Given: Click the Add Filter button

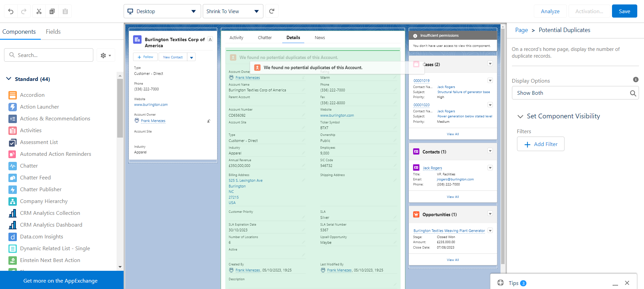Looking at the screenshot, I should click(541, 144).
